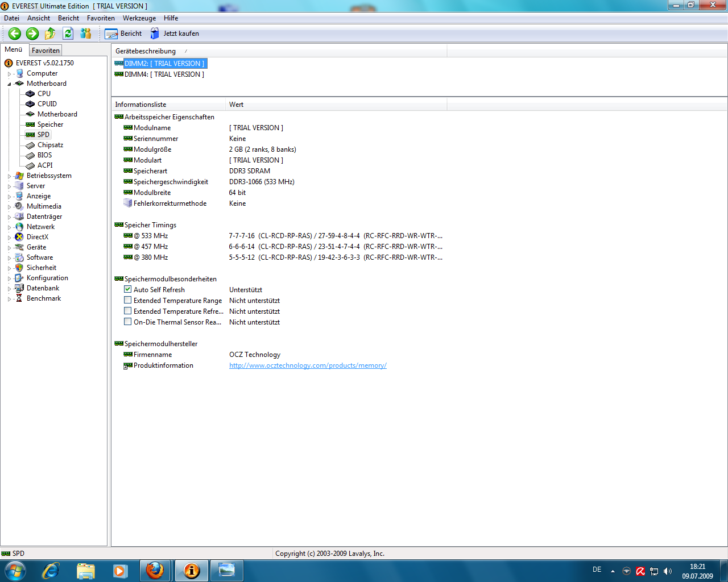This screenshot has height=582, width=728.
Task: Open the Ansicht menu
Action: 39,18
